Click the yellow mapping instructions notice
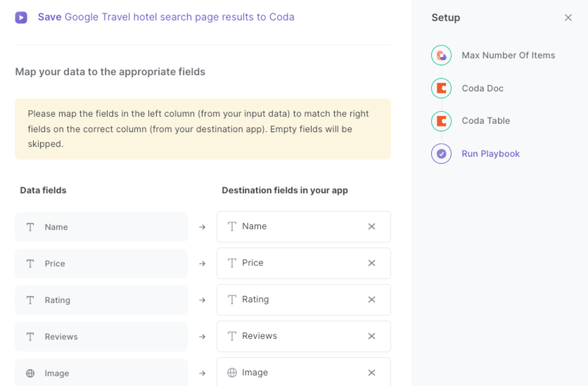588x386 pixels. coord(203,129)
